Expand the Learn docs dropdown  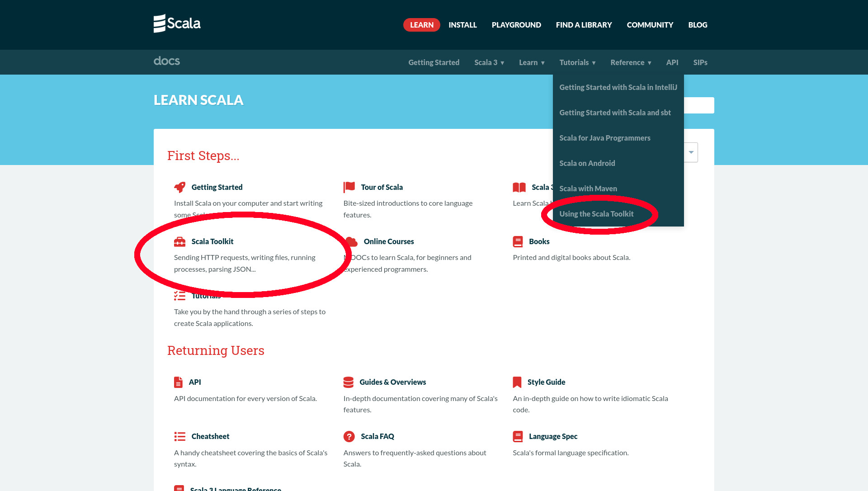[532, 62]
